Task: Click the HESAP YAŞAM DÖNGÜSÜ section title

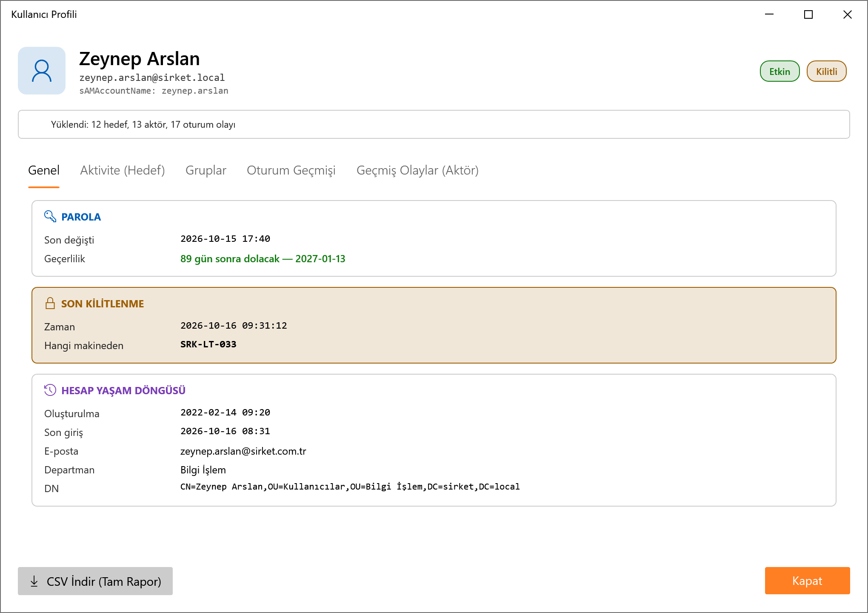Action: (123, 391)
